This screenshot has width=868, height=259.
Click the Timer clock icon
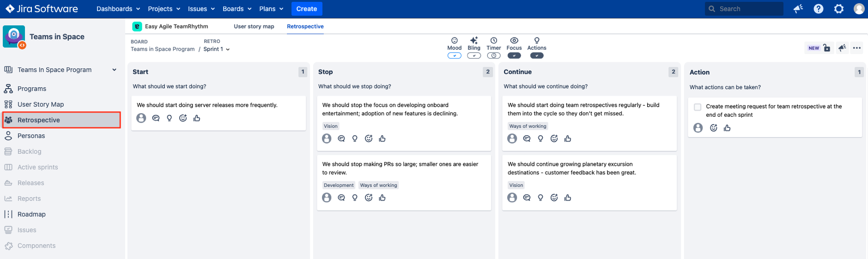494,41
